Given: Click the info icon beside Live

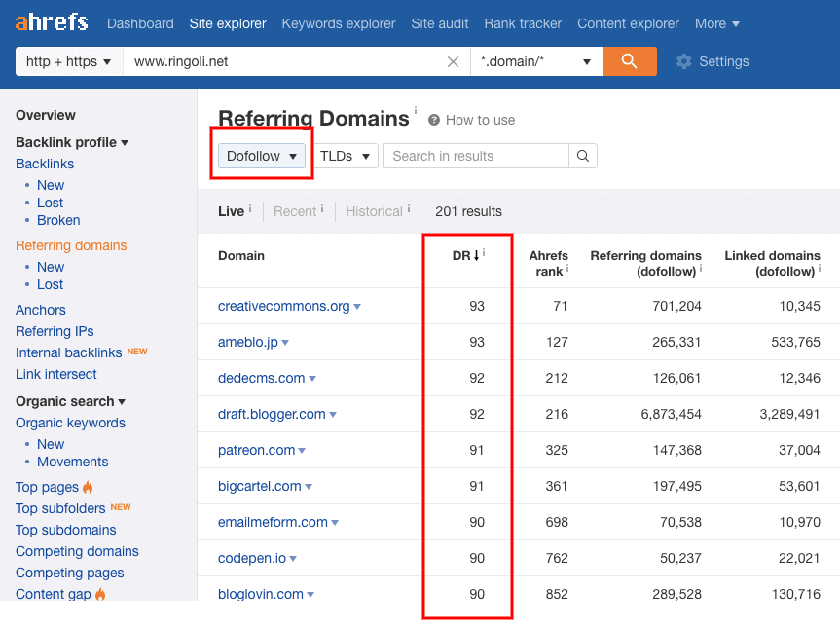Looking at the screenshot, I should (250, 208).
